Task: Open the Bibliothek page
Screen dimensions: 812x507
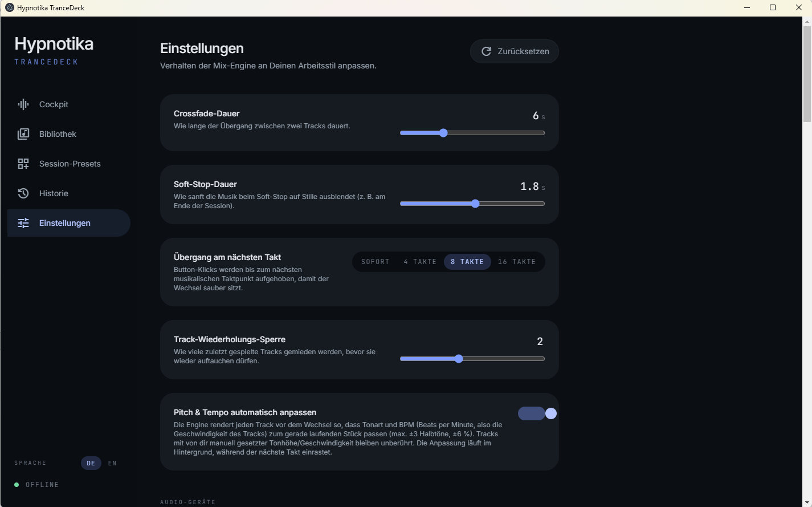Action: click(x=69, y=134)
